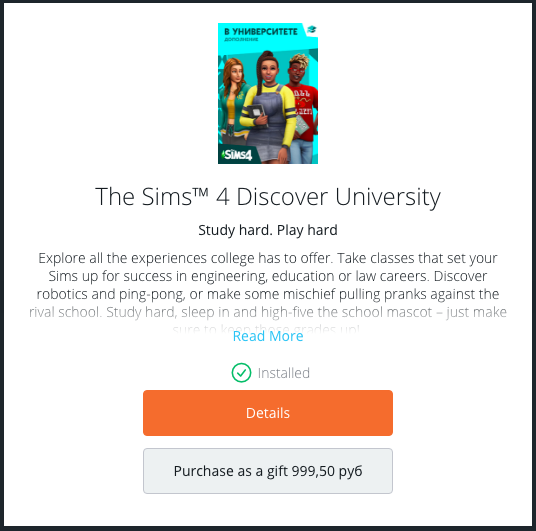Click The Sims 4 Discover University heading
Viewport: 536px width, 531px height.
[268, 197]
